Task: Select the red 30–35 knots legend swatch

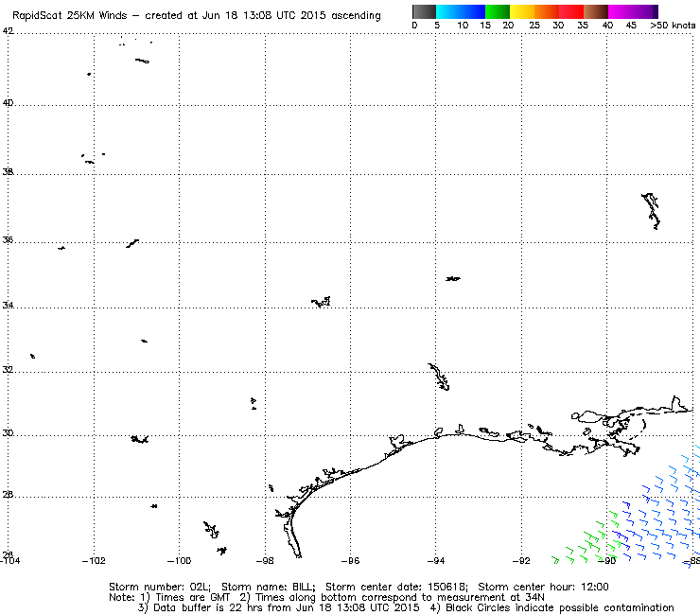Action: (571, 11)
